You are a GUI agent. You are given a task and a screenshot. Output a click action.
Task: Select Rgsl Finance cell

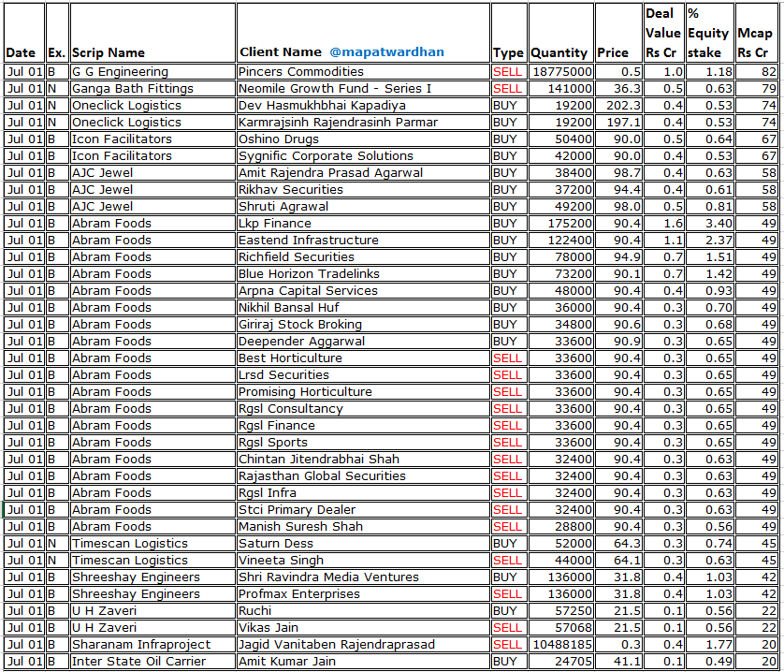point(364,425)
